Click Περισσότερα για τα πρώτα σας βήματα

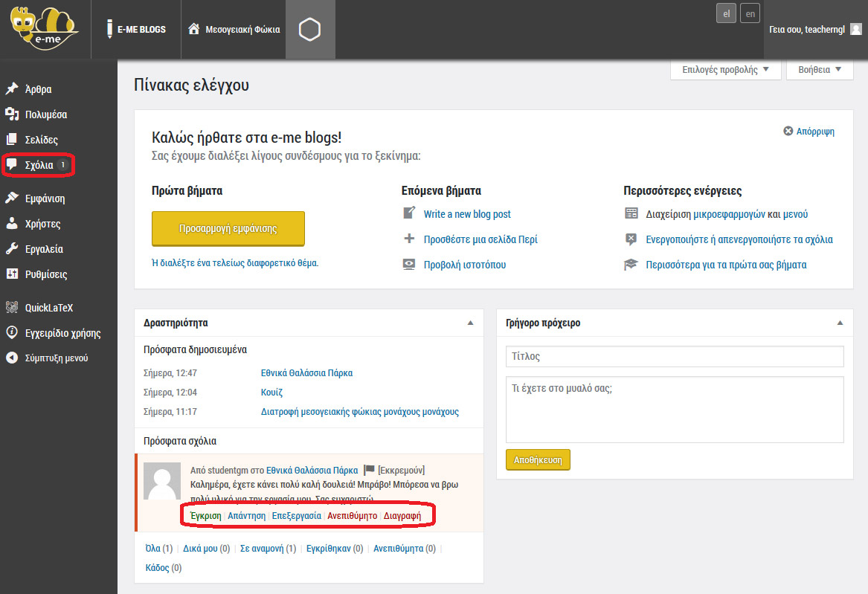[726, 265]
